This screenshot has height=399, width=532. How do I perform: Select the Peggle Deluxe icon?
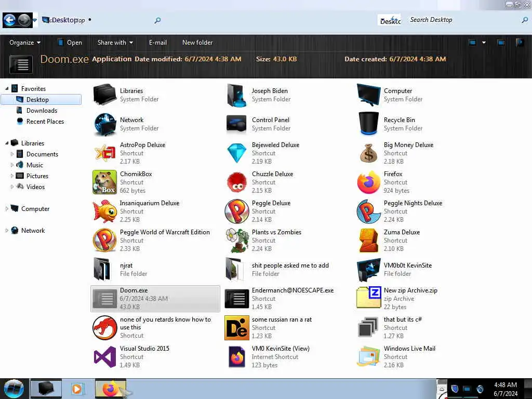click(236, 211)
